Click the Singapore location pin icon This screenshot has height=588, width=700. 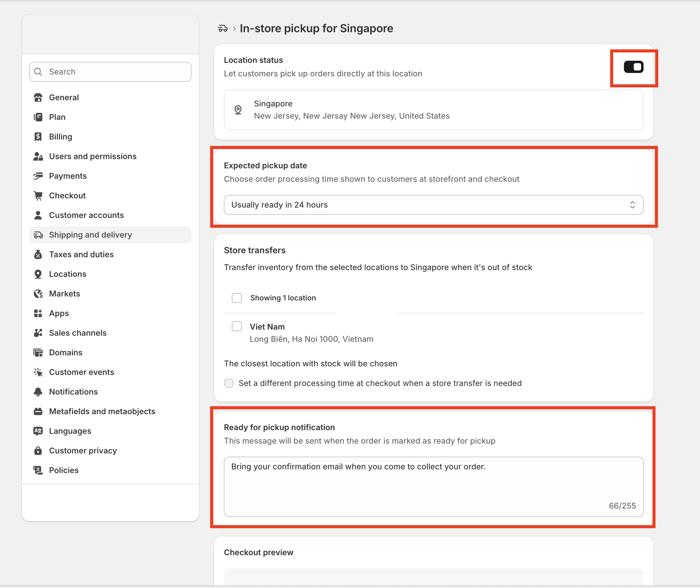pos(238,110)
